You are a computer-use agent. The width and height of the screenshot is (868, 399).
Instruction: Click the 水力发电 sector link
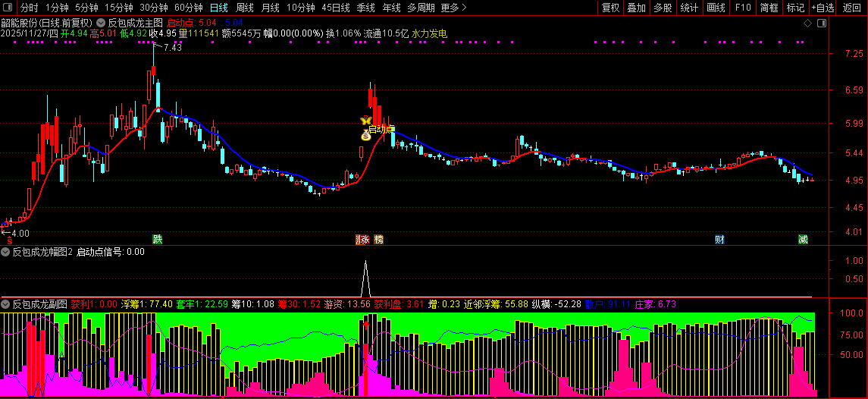click(x=429, y=34)
